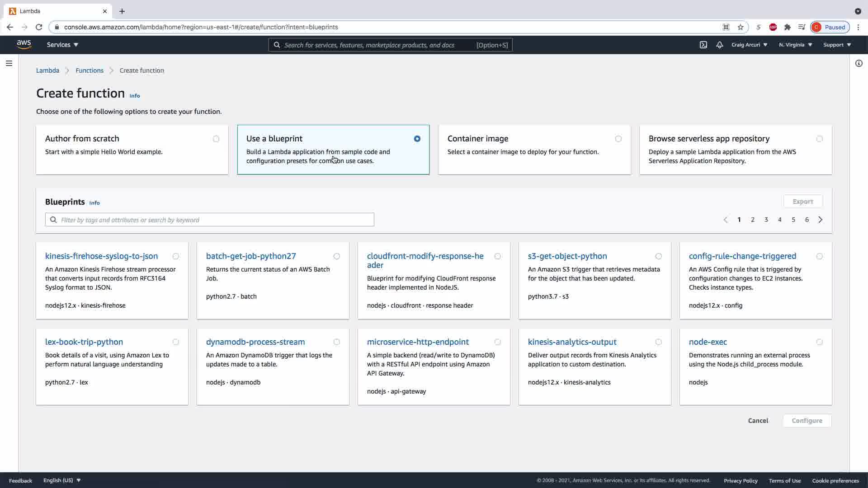Open the N. Virginia region dropdown
The width and height of the screenshot is (868, 488).
(x=795, y=45)
